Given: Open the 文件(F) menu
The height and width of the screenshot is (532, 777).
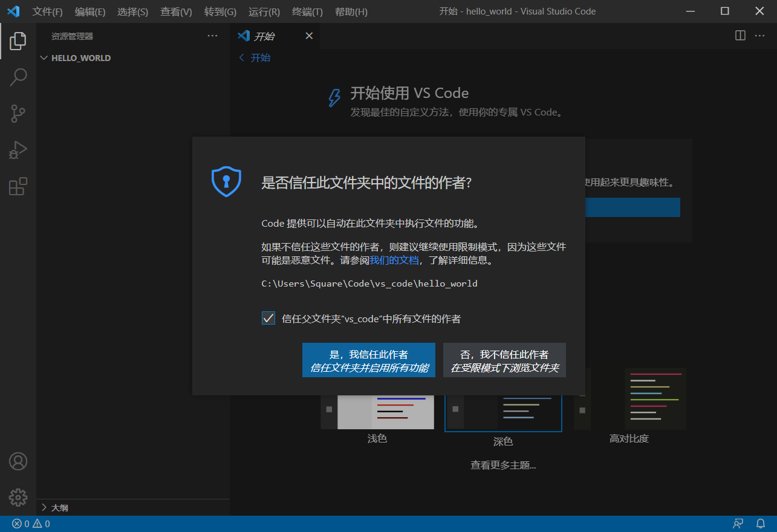Looking at the screenshot, I should 48,12.
